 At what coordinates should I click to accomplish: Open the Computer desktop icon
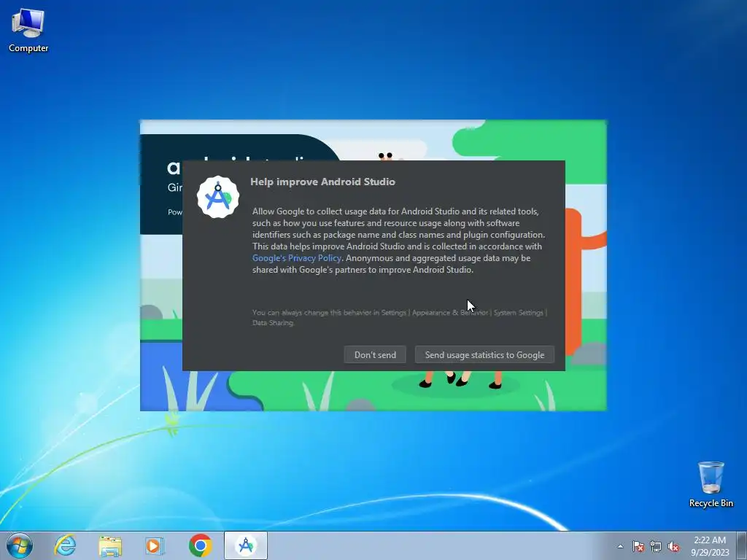click(28, 30)
